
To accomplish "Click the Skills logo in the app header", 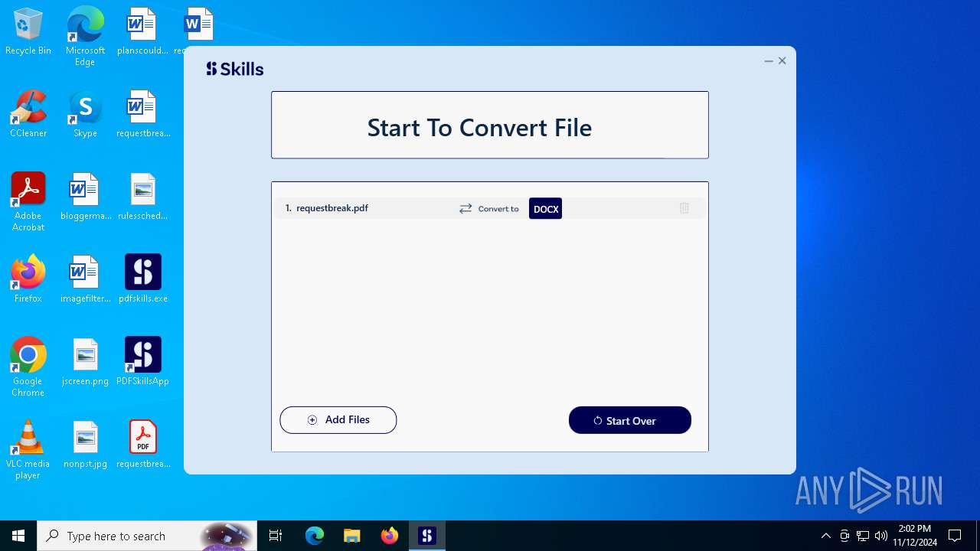I will 234,69.
